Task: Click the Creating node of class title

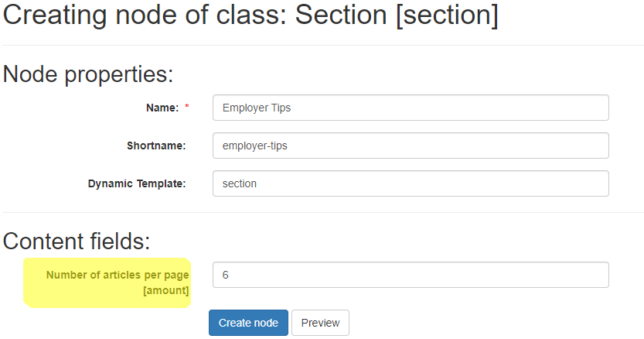Action: tap(250, 15)
